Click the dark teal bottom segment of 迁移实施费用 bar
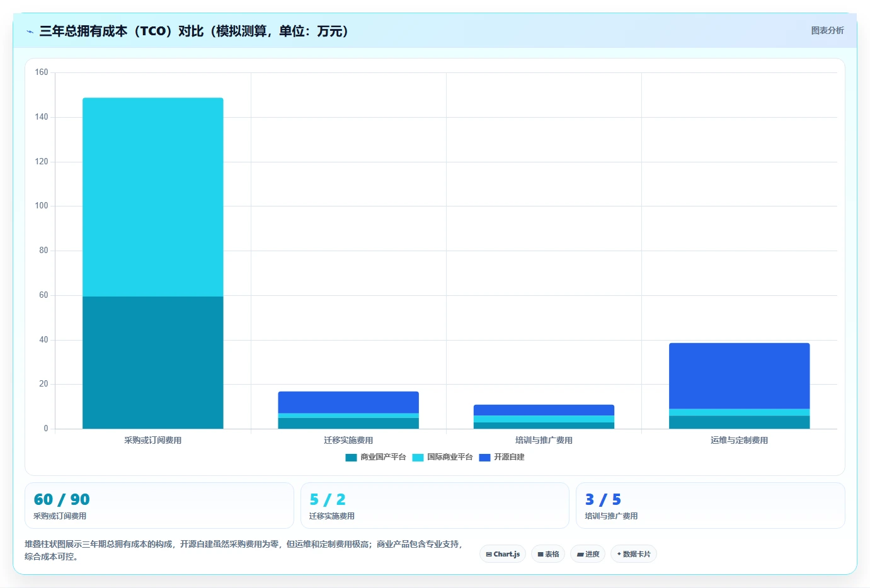 (x=348, y=424)
